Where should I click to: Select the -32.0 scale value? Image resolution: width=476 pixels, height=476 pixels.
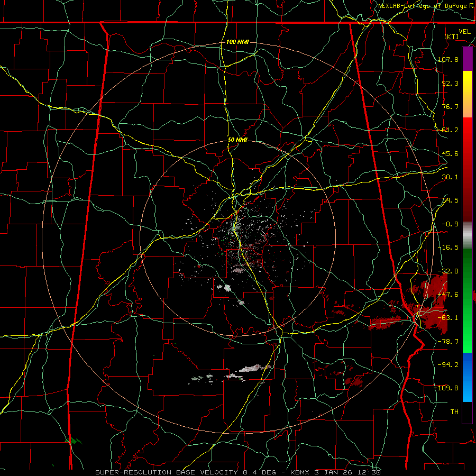click(x=448, y=271)
